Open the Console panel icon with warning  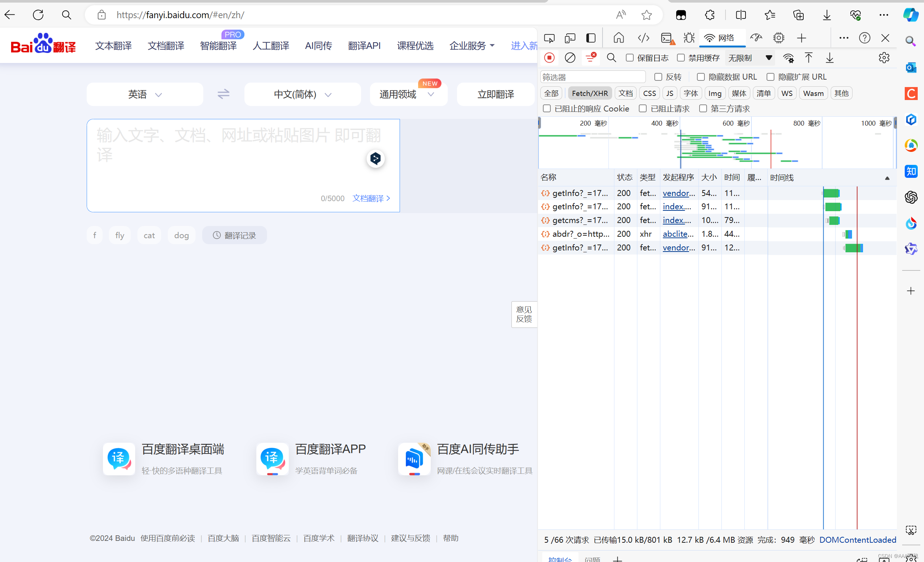[668, 38]
